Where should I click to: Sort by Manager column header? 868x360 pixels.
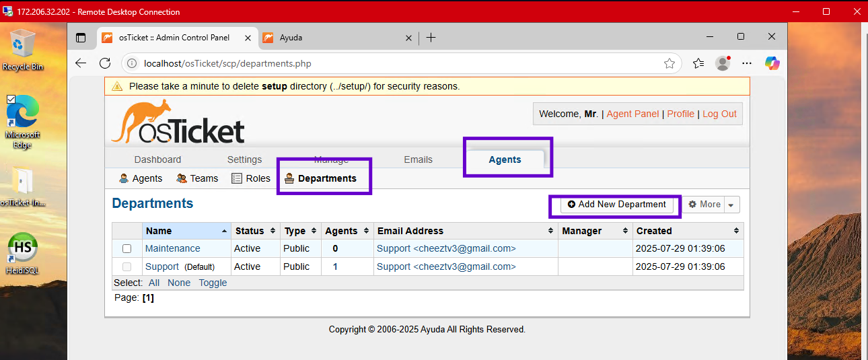pos(595,231)
